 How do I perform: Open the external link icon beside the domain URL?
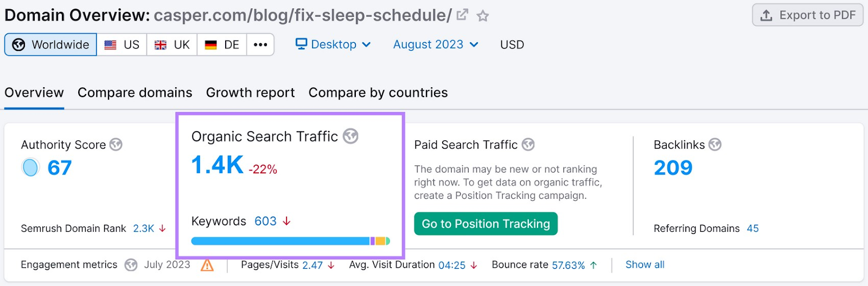point(462,15)
